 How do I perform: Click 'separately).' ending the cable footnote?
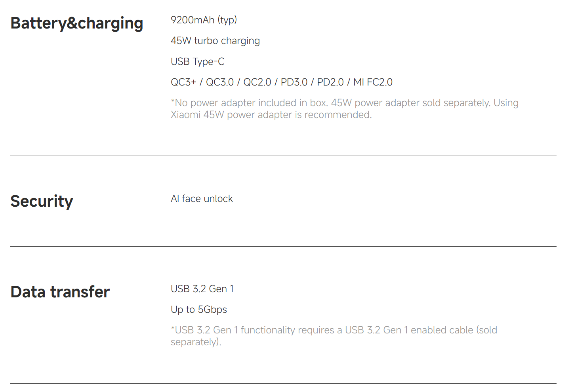click(196, 342)
